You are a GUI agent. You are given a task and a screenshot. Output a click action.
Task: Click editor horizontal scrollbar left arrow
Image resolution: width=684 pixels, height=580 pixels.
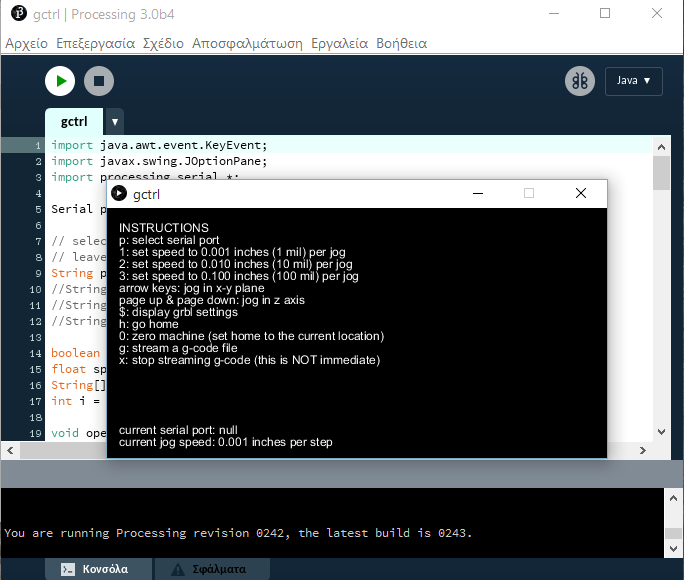point(10,450)
